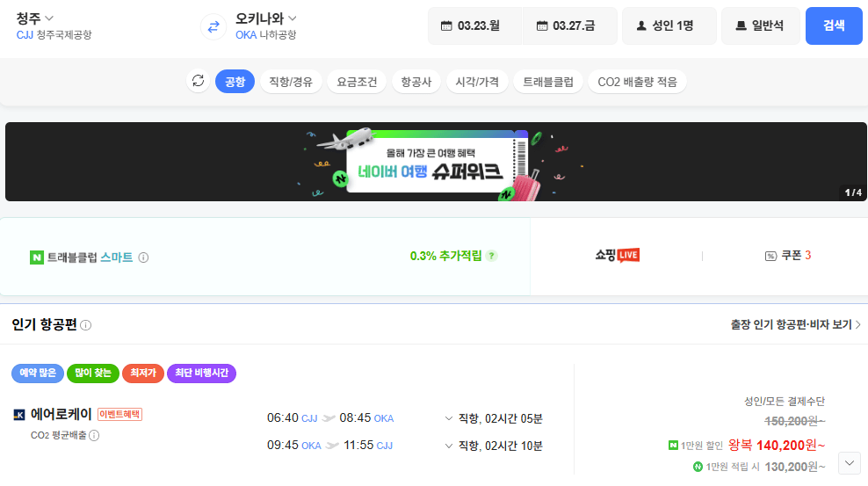Expand return flight details 직항, 02시간 10분
The width and height of the screenshot is (868, 486).
click(x=494, y=446)
